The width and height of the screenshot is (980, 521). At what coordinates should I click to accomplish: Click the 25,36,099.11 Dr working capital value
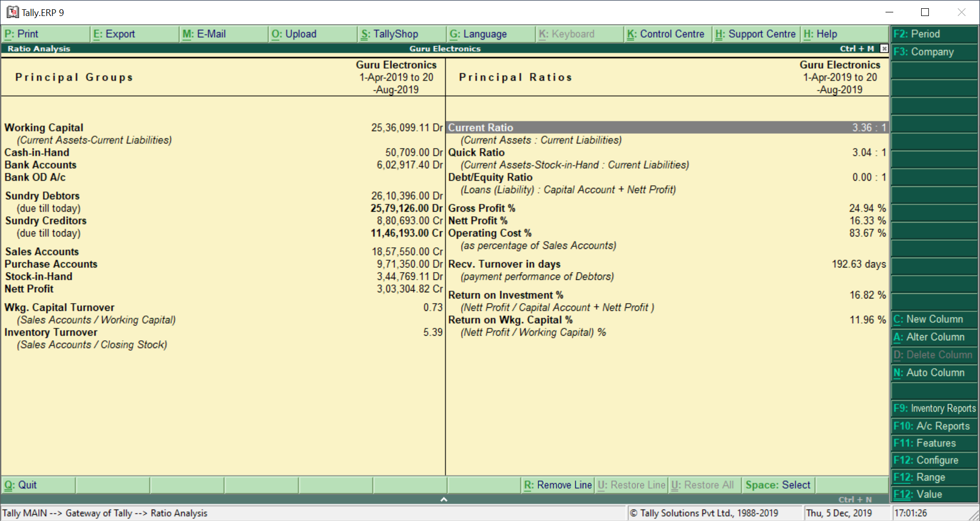(x=407, y=128)
